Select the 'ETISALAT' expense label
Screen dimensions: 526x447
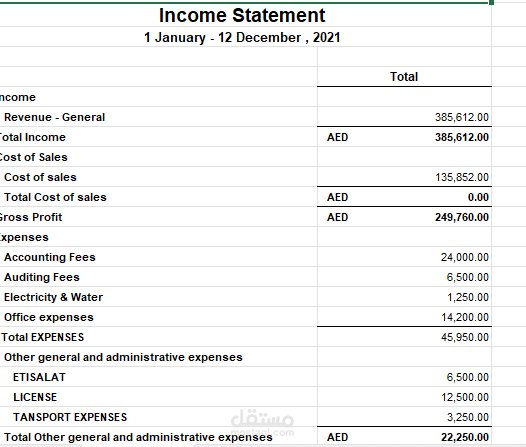click(x=39, y=377)
